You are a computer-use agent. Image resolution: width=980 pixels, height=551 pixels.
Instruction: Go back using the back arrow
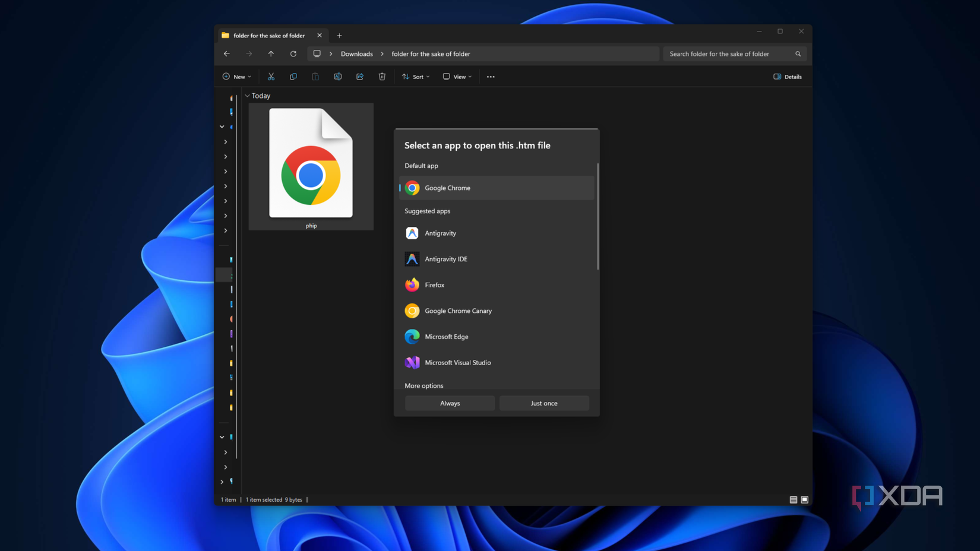click(227, 54)
